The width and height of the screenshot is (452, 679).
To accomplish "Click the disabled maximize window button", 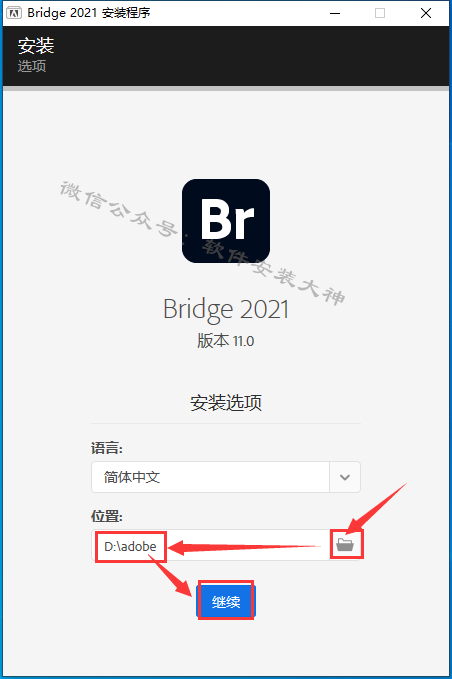I will point(380,13).
